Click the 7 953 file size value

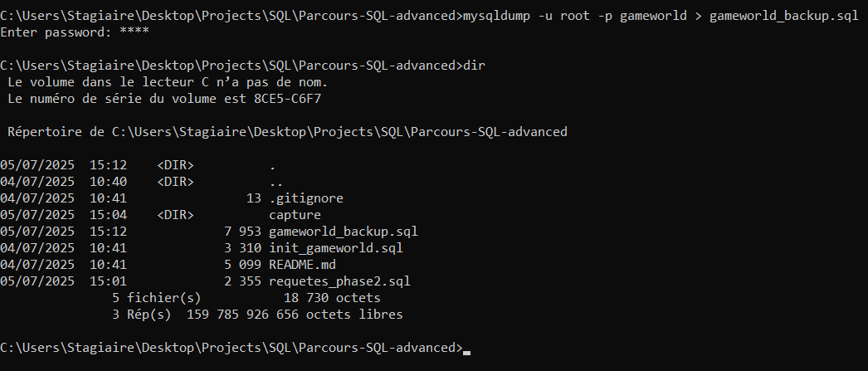pyautogui.click(x=242, y=232)
